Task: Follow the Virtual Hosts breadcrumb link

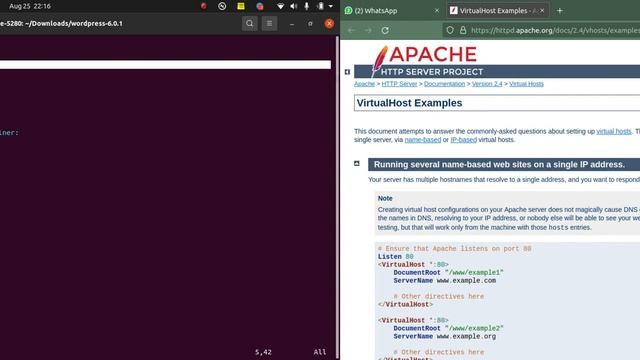Action: (x=526, y=84)
